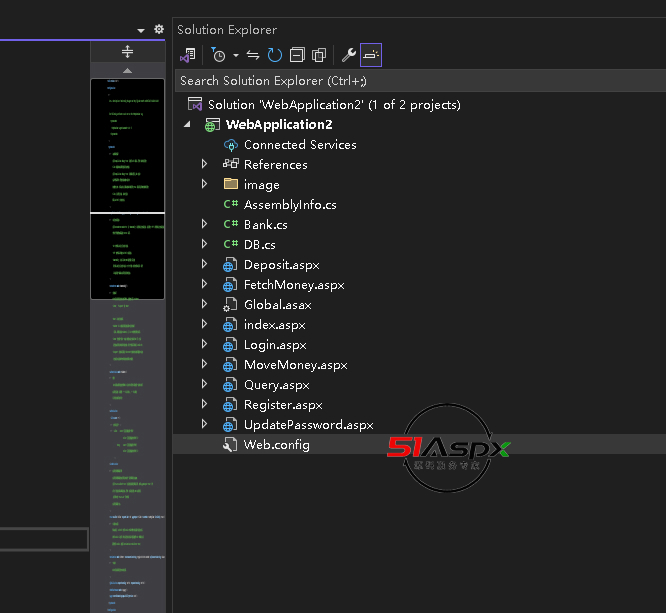This screenshot has height=613, width=666.
Task: Click the editor split window handle
Action: pyautogui.click(x=127, y=52)
